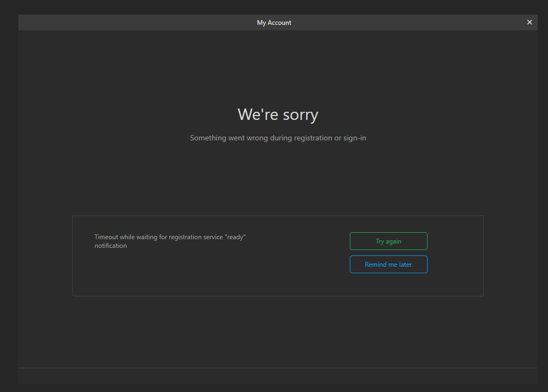
Task: Click the "registration or sign-in" phrase in the subtitle
Action: (x=330, y=138)
